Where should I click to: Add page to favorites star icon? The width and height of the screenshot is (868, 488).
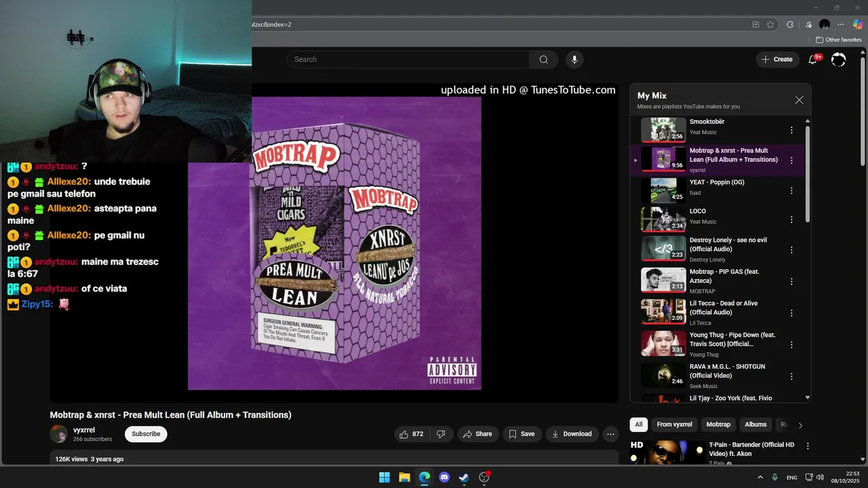[770, 24]
